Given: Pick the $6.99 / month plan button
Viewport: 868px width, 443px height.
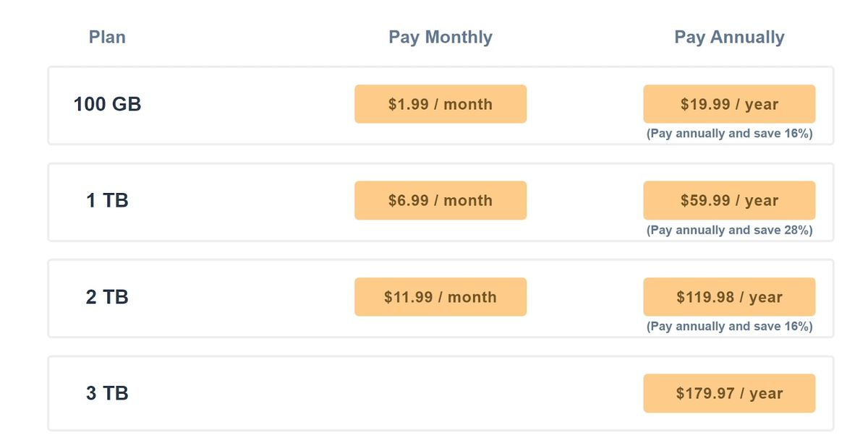Looking at the screenshot, I should pos(440,200).
